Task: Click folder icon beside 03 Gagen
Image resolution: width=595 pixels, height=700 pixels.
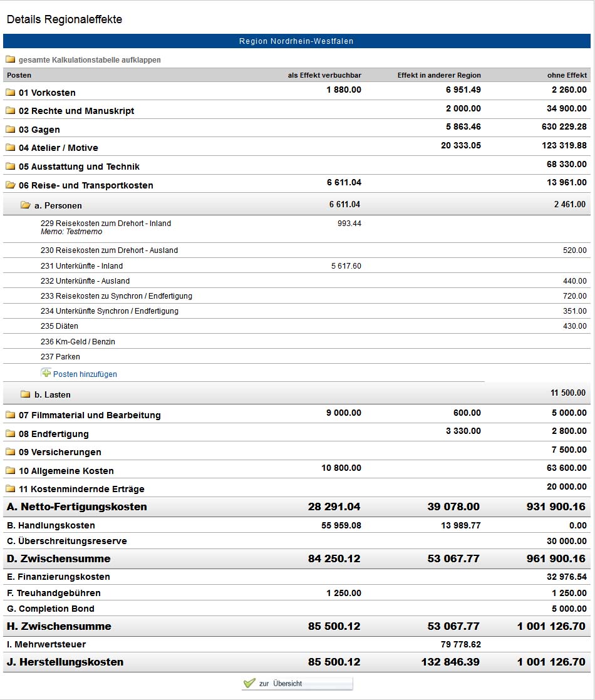Action: (10, 130)
